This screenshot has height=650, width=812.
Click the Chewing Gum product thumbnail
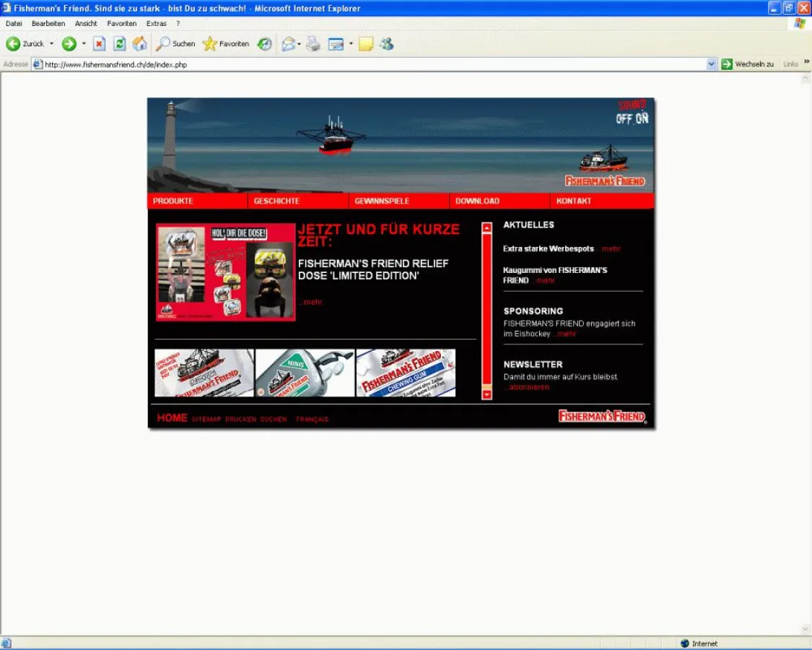click(405, 373)
